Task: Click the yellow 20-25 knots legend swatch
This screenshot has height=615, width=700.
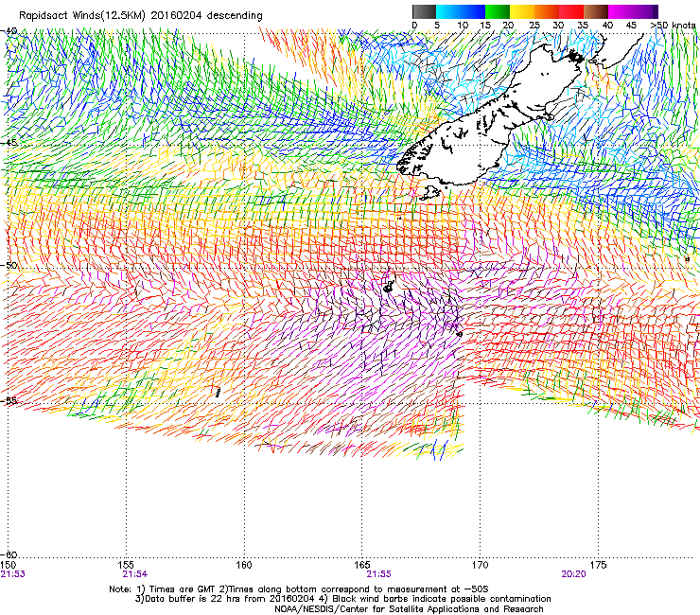Action: 522,11
